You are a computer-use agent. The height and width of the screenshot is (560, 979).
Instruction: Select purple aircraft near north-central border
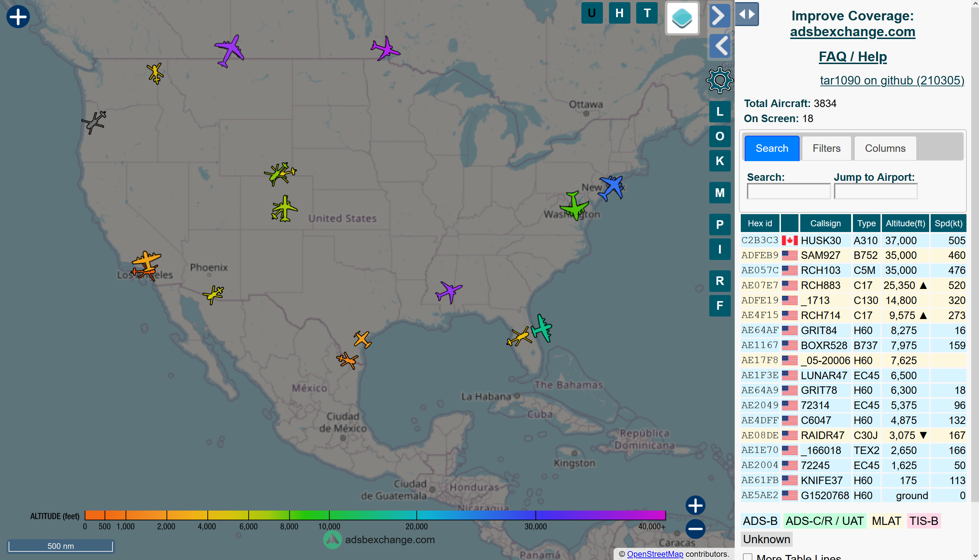tap(385, 49)
